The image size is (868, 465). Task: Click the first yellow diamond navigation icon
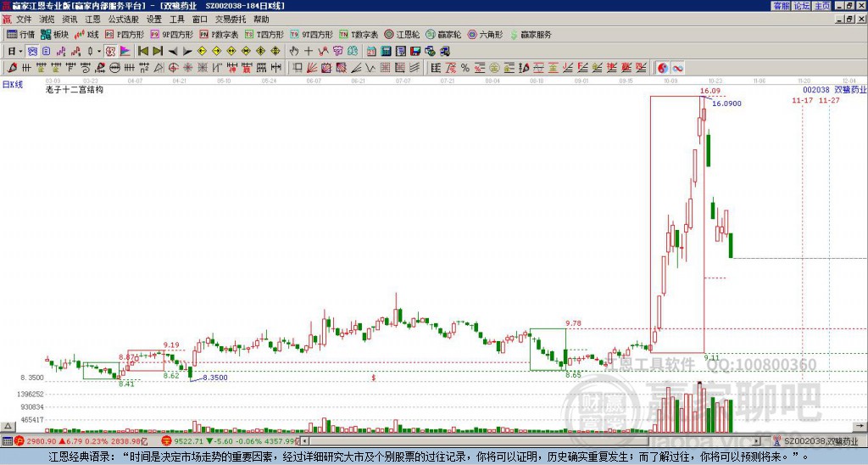click(202, 52)
